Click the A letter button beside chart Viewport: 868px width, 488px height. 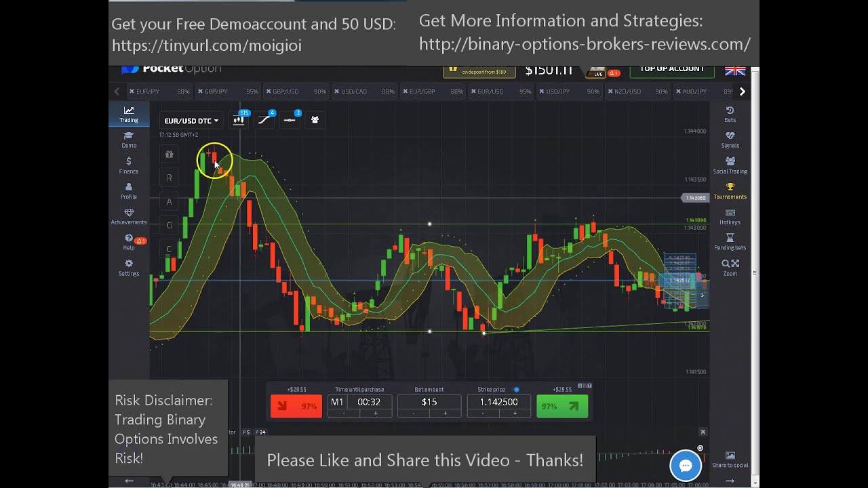pyautogui.click(x=169, y=201)
